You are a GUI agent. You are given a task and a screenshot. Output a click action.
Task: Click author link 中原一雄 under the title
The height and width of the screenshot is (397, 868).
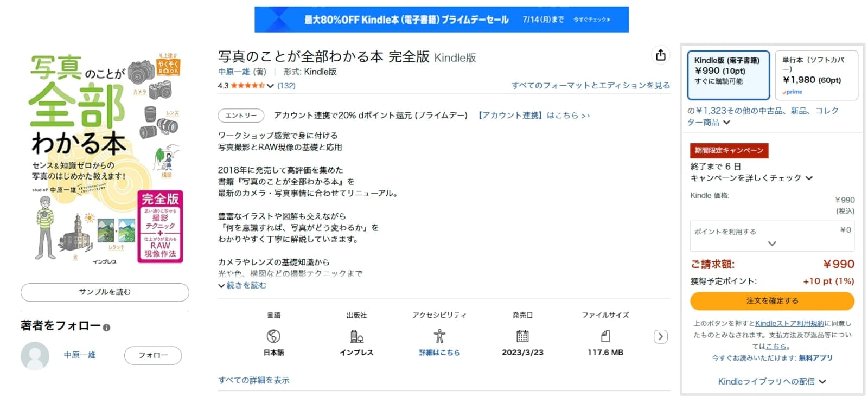[x=234, y=72]
